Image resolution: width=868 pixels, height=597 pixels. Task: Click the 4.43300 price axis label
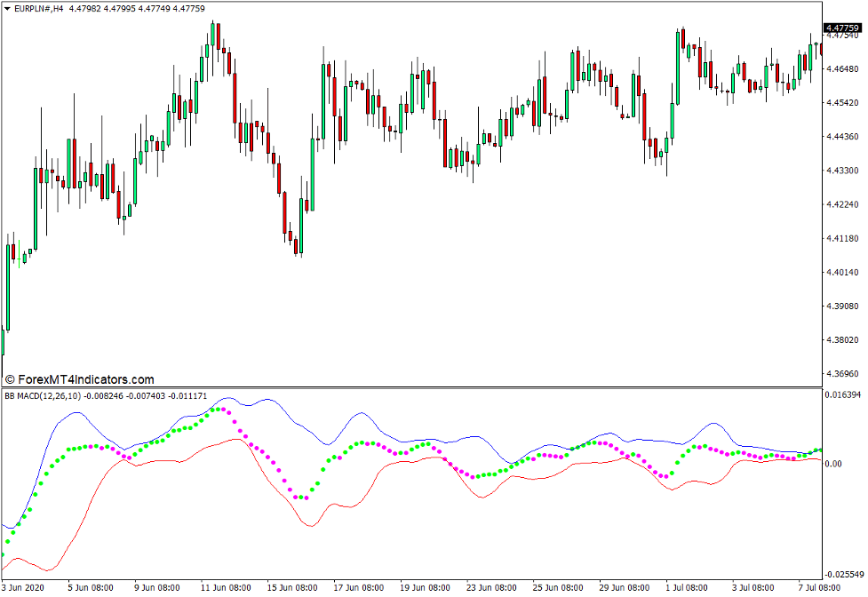coord(841,171)
